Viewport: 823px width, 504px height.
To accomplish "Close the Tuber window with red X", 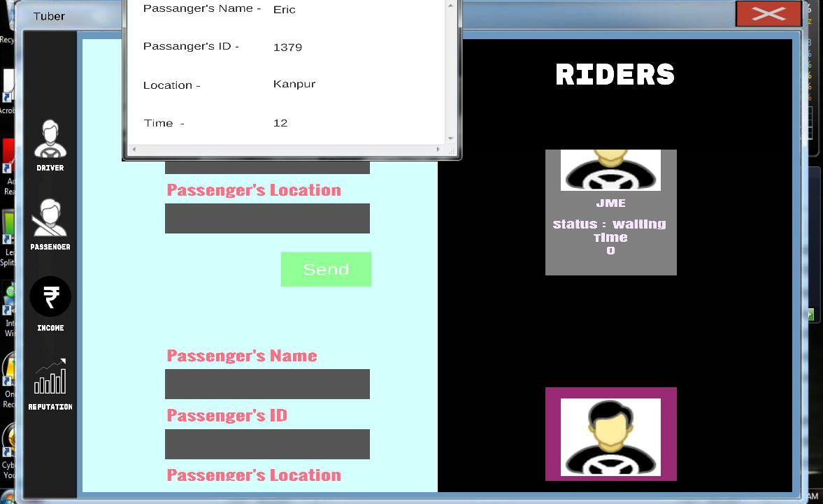I will 768,14.
